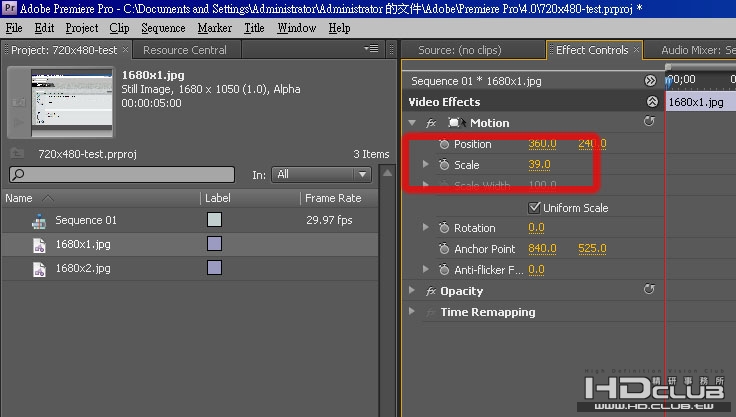
Task: Click the Effect Controls timeline playhead
Action: pos(668,82)
